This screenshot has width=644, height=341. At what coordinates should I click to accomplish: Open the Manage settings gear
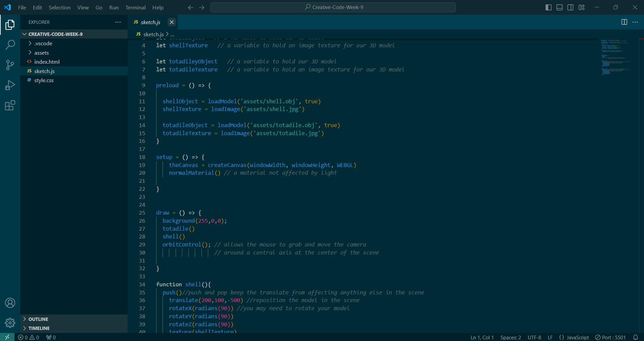(10, 323)
